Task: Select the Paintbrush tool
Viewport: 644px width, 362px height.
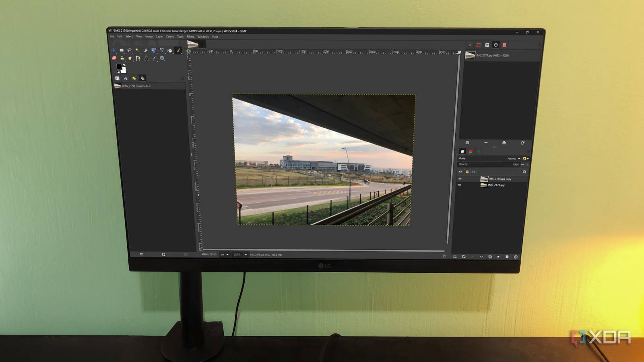Action: coord(178,50)
